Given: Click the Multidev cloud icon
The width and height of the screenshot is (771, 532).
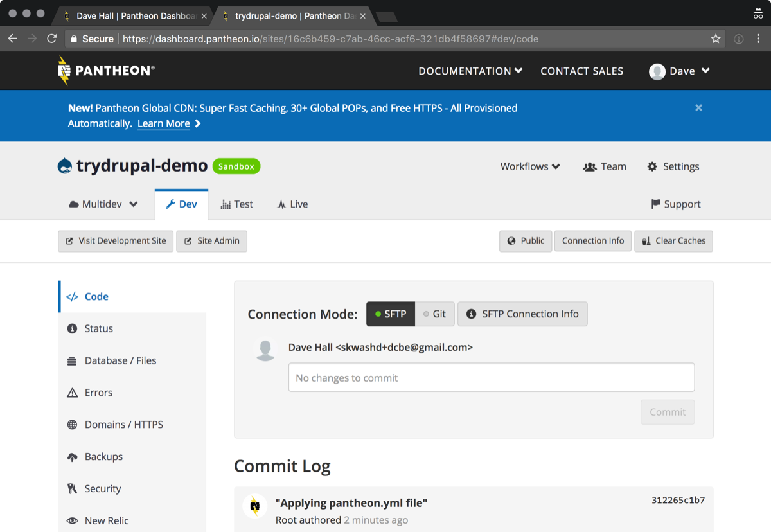Looking at the screenshot, I should coord(74,204).
